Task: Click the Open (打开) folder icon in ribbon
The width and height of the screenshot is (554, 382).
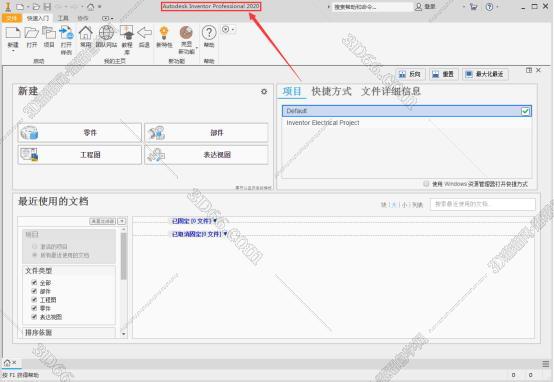Action: (31, 34)
